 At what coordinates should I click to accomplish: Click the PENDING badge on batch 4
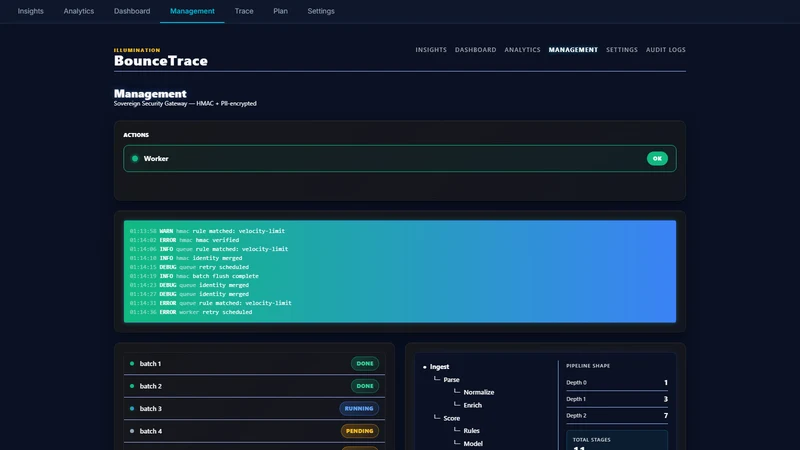(360, 431)
